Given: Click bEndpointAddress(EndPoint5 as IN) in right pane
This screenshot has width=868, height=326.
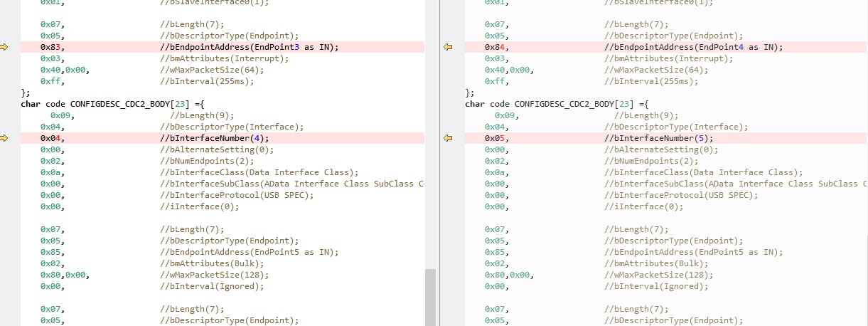Looking at the screenshot, I should [x=693, y=252].
